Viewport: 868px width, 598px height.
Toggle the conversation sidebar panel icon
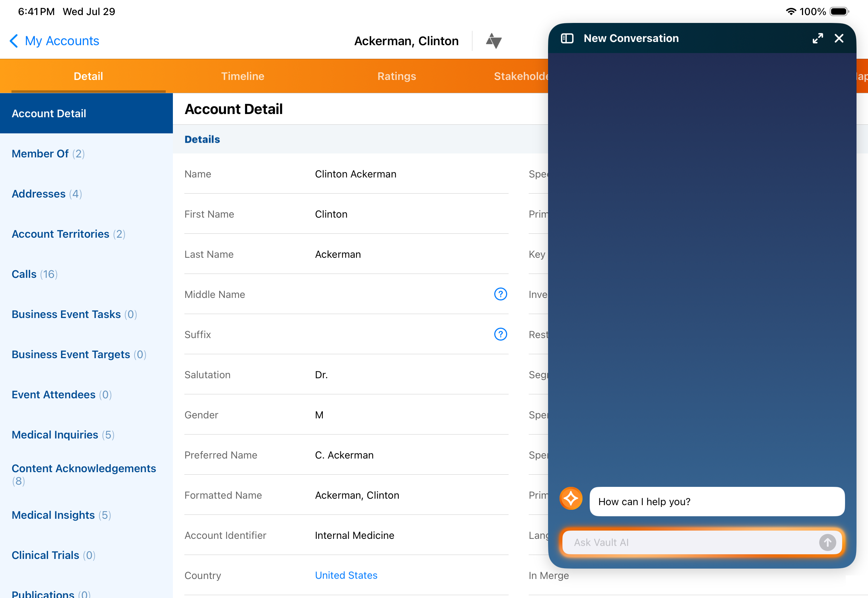coord(567,38)
